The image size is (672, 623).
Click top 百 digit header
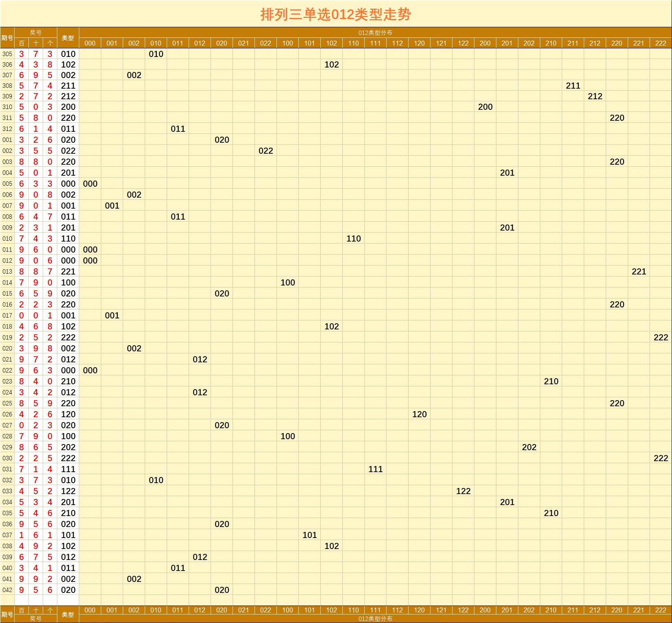click(x=22, y=43)
